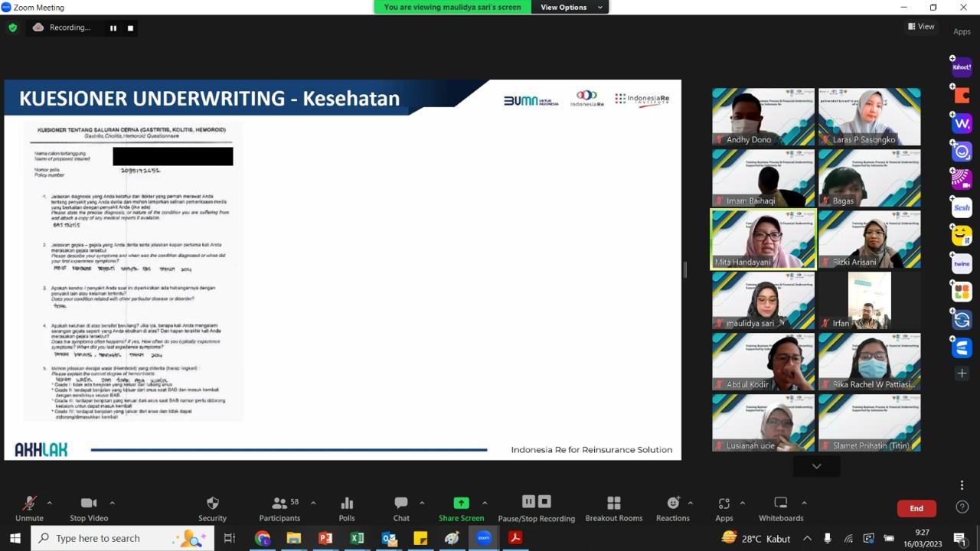The height and width of the screenshot is (551, 980).
Task: Show next page of video thumbnails
Action: pos(816,466)
